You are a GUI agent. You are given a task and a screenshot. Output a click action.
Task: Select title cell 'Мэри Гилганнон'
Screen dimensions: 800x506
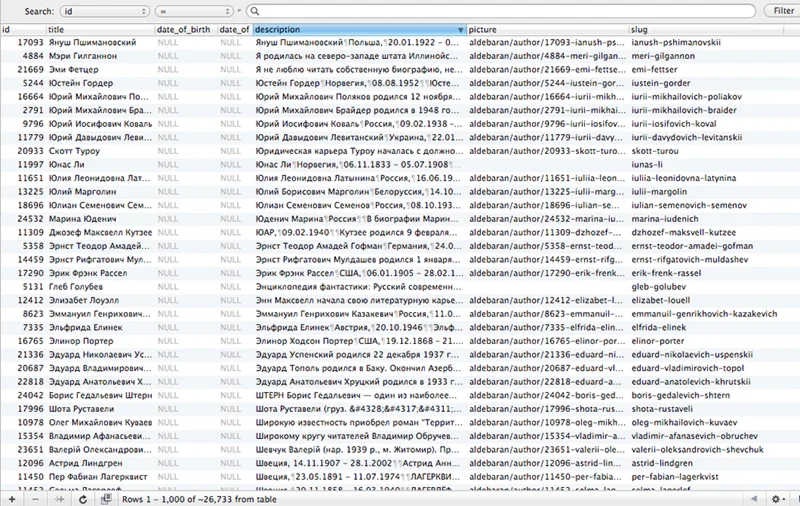coord(83,56)
